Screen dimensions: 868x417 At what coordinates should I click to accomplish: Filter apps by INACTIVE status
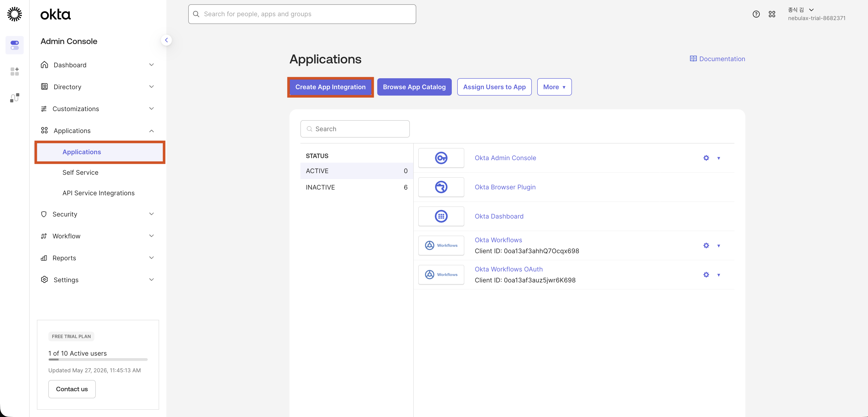(x=356, y=188)
